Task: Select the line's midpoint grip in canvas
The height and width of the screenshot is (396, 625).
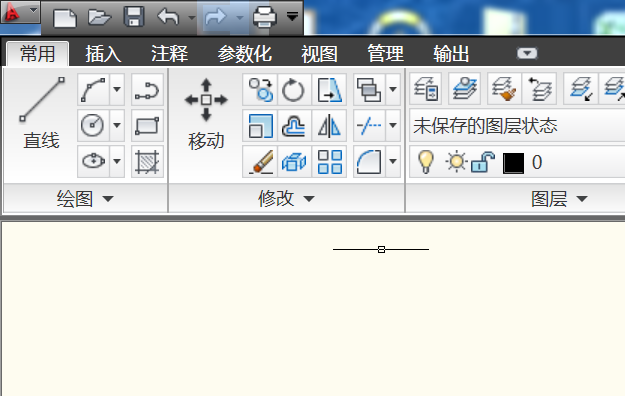Action: pos(381,250)
